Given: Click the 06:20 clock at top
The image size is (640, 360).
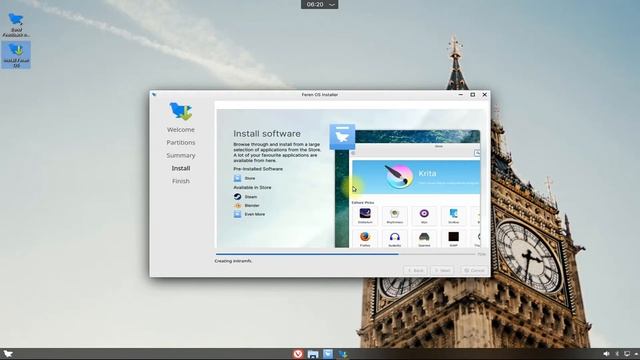Looking at the screenshot, I should [x=315, y=4].
